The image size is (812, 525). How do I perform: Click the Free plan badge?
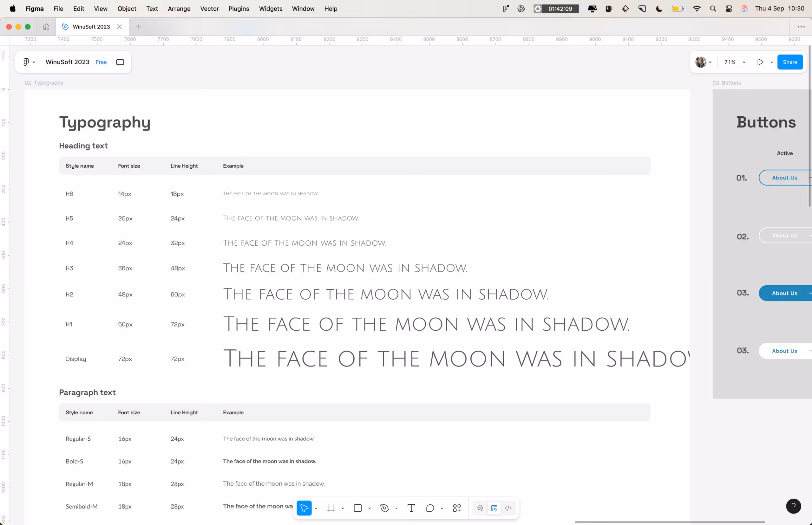coord(101,62)
